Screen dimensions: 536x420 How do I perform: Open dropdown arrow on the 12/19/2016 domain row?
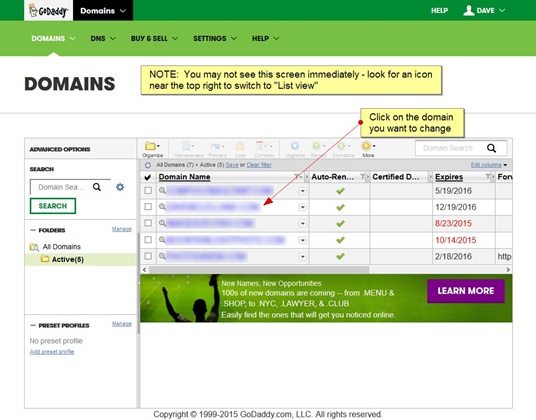point(303,207)
